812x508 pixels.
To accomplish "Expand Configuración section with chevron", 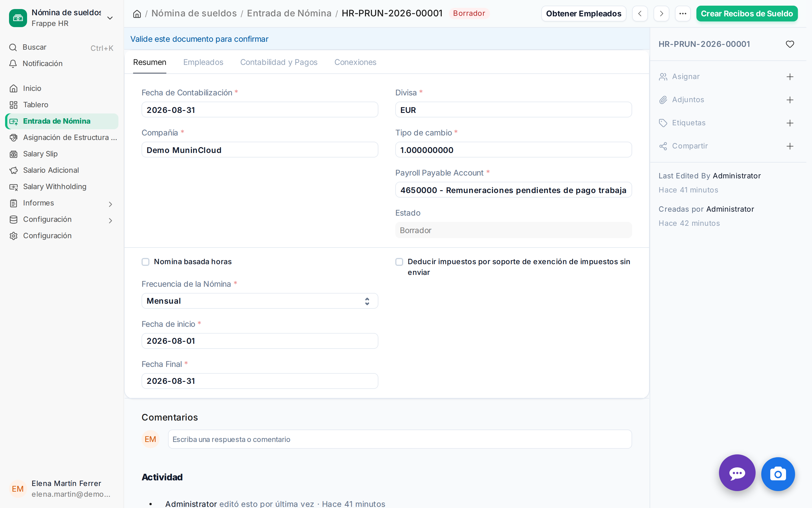I will click(111, 221).
